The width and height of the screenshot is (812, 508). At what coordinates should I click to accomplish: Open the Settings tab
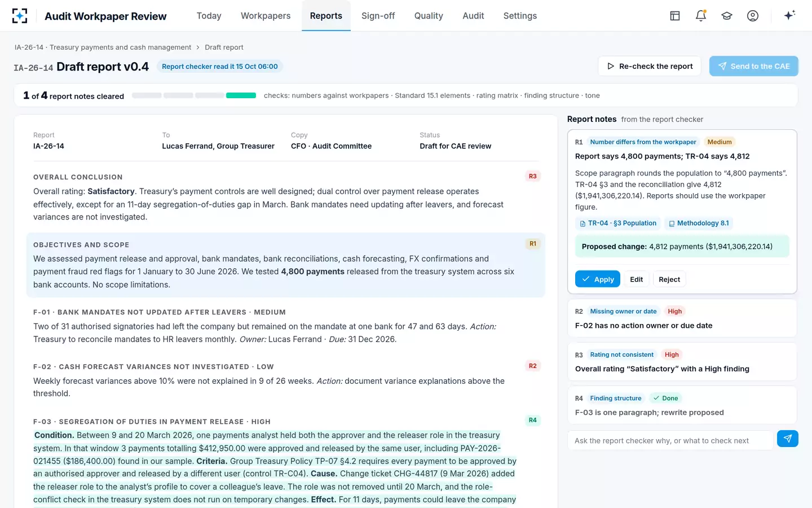pyautogui.click(x=520, y=16)
